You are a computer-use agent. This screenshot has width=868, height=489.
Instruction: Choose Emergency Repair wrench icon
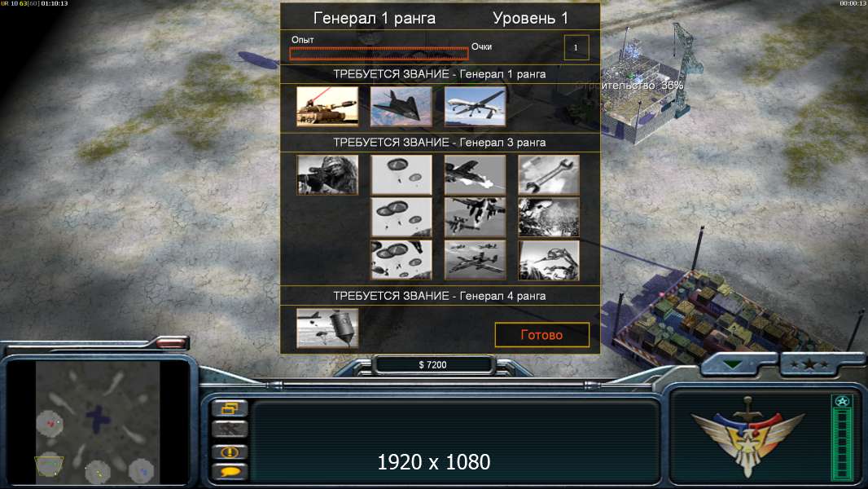pos(549,175)
